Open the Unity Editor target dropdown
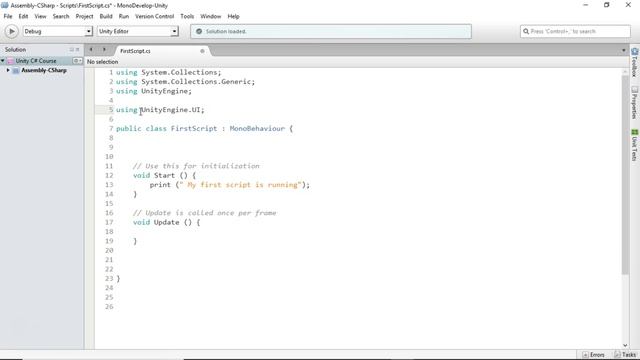640x360 pixels. click(x=138, y=31)
